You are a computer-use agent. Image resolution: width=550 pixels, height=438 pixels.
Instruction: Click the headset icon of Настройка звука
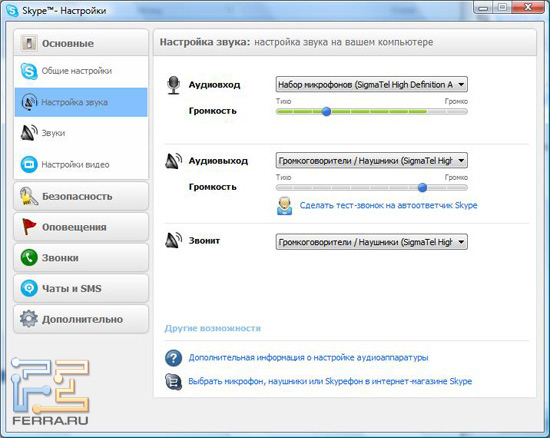coord(29,102)
